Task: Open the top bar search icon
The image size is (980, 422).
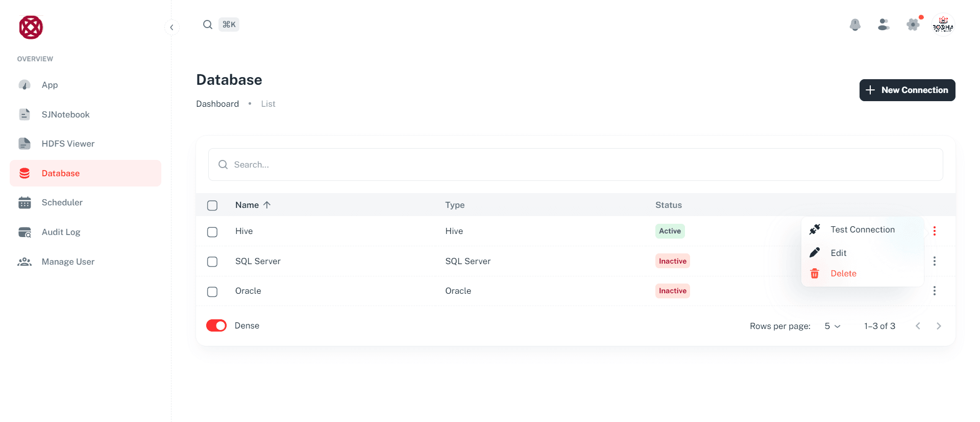Action: click(x=207, y=25)
